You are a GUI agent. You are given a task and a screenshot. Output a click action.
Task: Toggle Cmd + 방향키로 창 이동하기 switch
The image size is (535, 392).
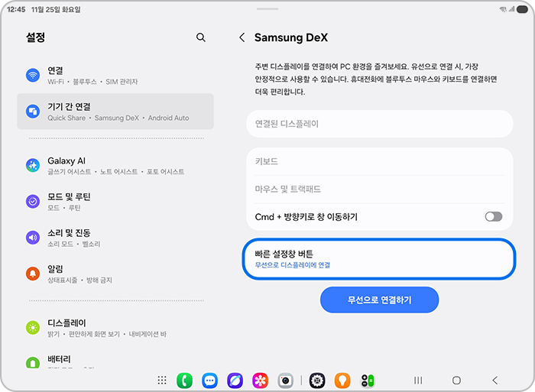[x=494, y=217]
